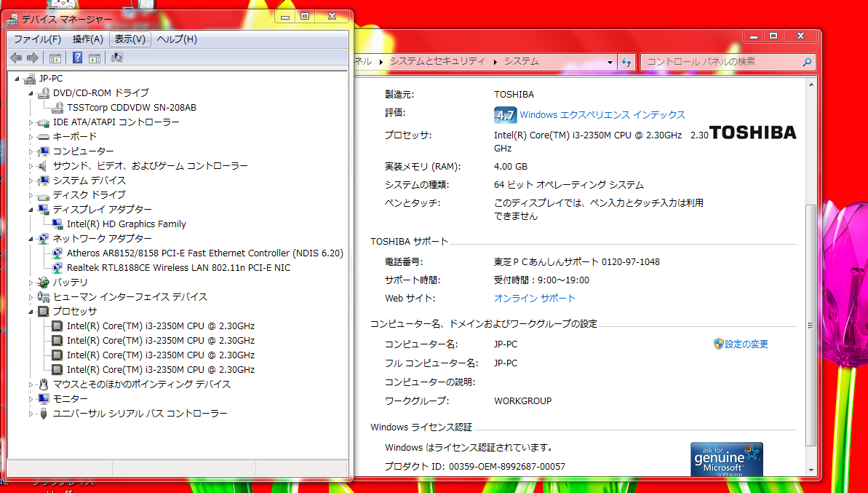Select the first Intel Core i3-2350M processor entry

click(161, 326)
